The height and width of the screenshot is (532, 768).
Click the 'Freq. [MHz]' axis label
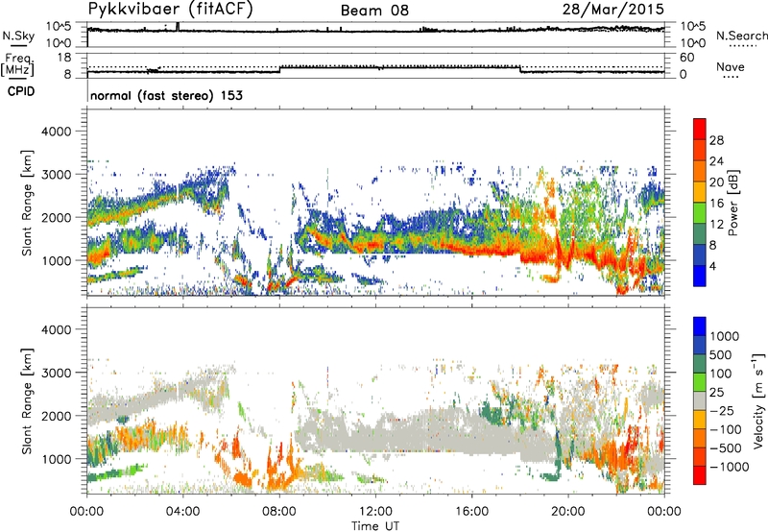pyautogui.click(x=17, y=65)
